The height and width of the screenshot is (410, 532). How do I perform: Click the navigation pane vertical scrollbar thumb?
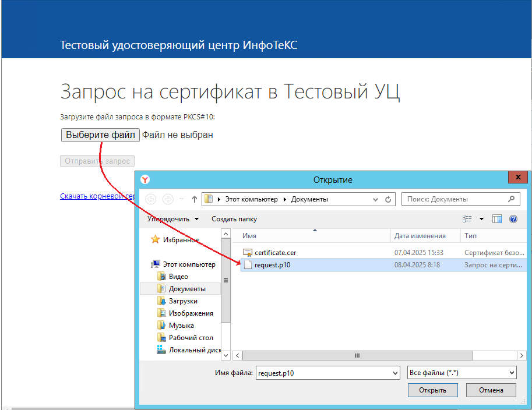click(x=226, y=280)
